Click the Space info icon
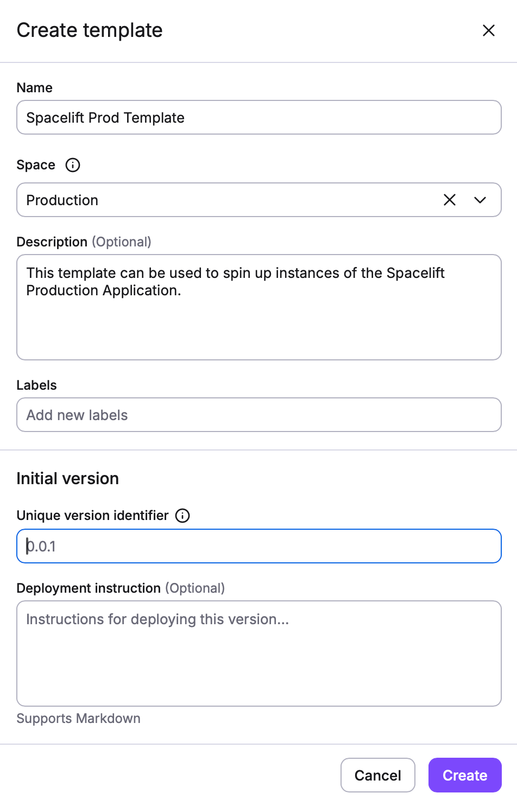This screenshot has width=517, height=812. (73, 165)
